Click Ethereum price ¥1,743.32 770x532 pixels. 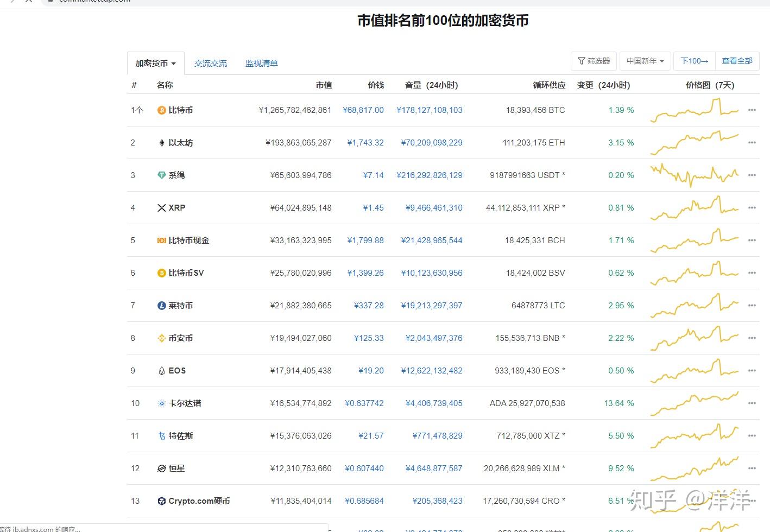pyautogui.click(x=365, y=143)
